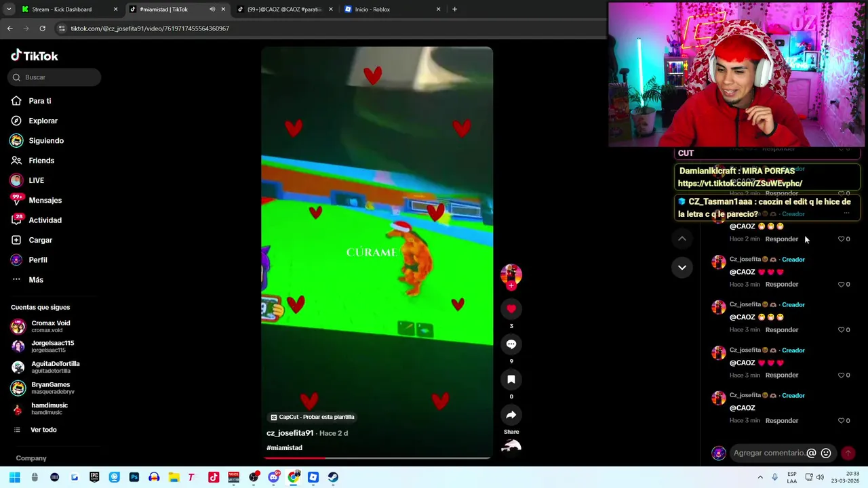Click the TikTok address bar URL
Viewport: 868px width, 488px height.
[150, 28]
